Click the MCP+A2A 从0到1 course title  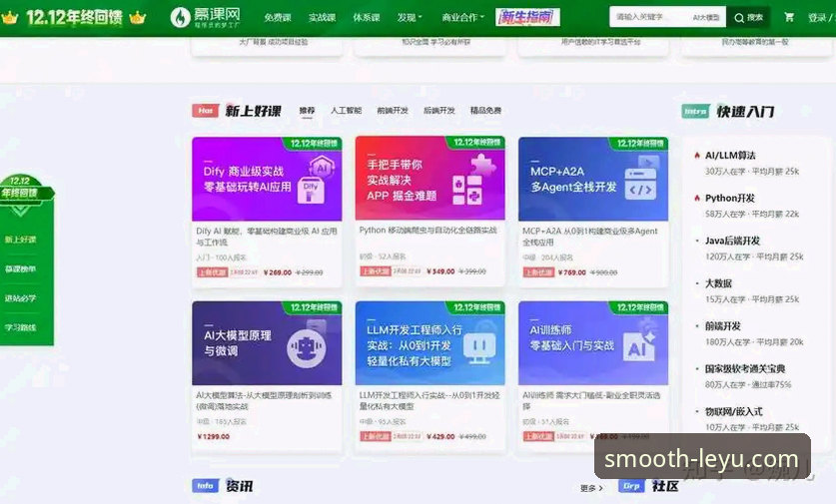(x=590, y=237)
